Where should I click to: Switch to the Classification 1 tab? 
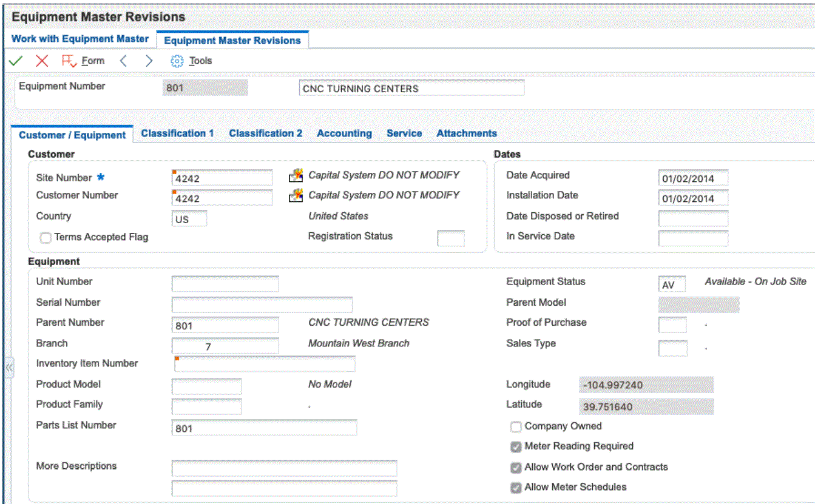pyautogui.click(x=177, y=133)
